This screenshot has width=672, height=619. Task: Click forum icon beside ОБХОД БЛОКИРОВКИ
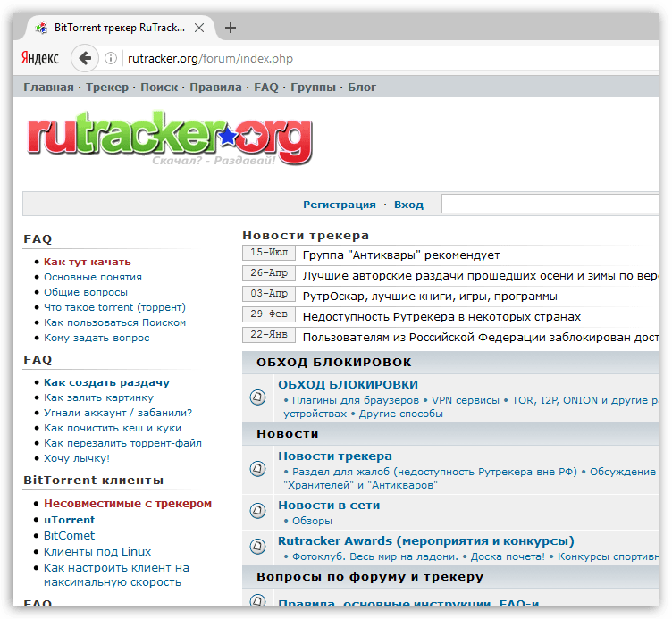(x=257, y=397)
